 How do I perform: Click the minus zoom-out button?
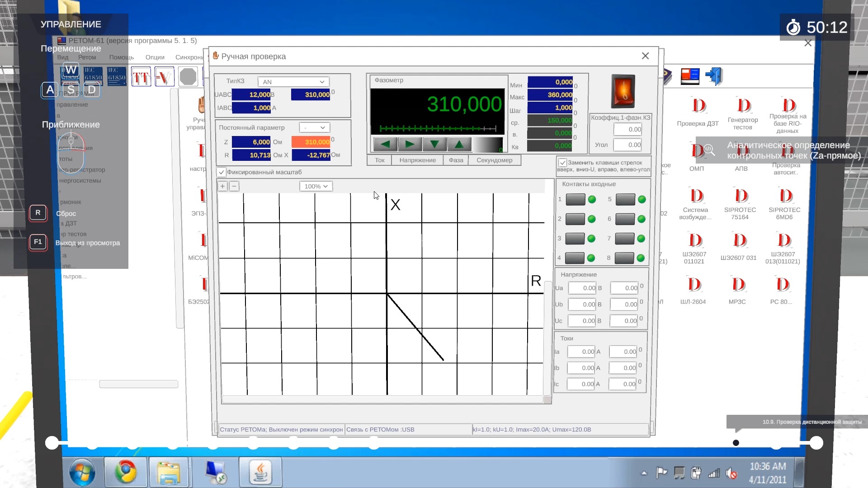(234, 186)
